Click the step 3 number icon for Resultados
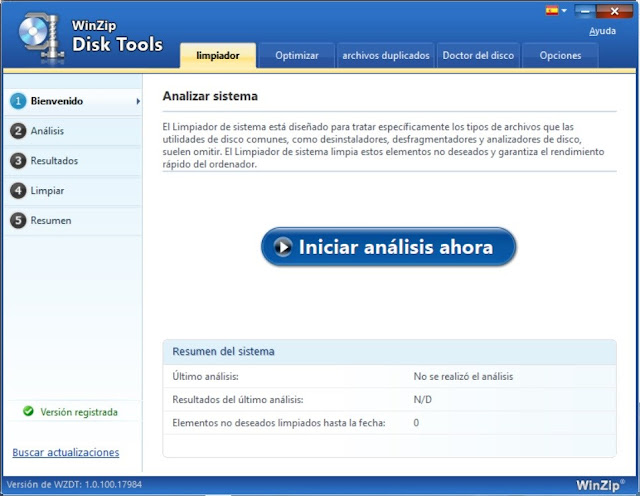Image resolution: width=640 pixels, height=496 pixels. 18,160
